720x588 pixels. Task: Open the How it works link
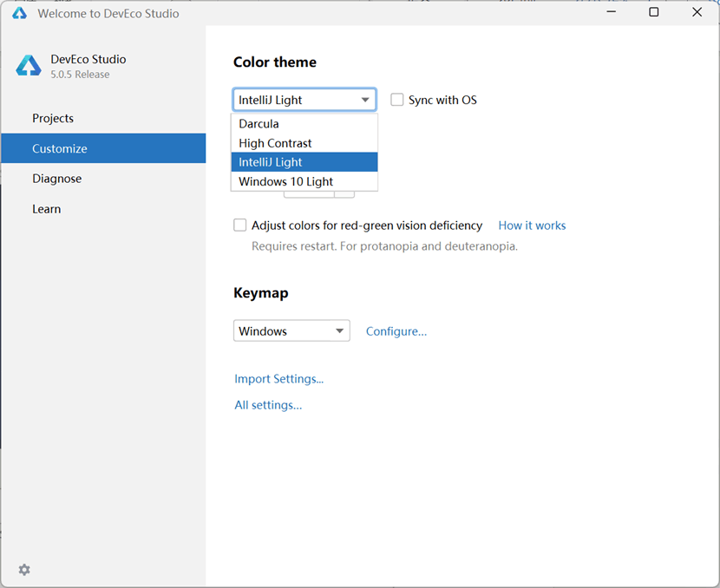coord(532,225)
